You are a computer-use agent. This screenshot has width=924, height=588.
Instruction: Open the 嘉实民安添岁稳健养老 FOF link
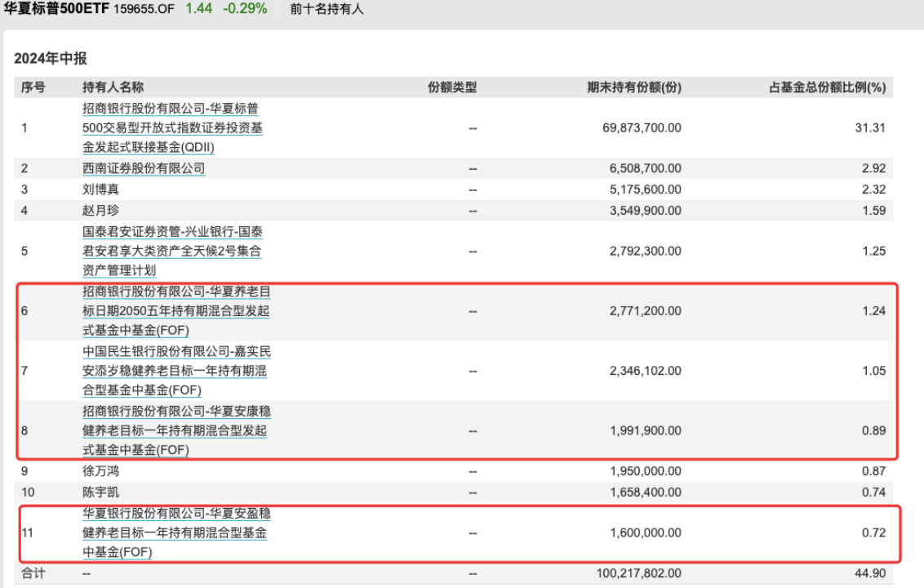tap(175, 372)
